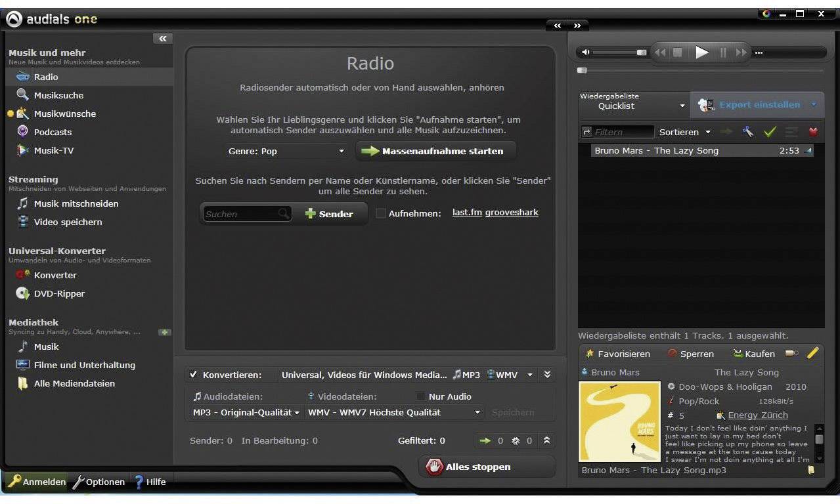This screenshot has height=504, width=840.
Task: Open WMV - WMV7 Höchste Qualität dropdown
Action: (x=395, y=412)
